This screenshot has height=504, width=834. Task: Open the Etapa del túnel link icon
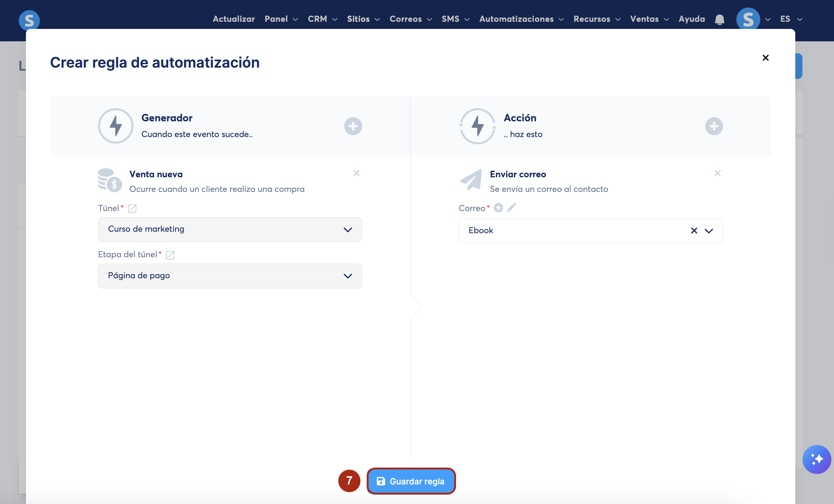[x=170, y=255]
